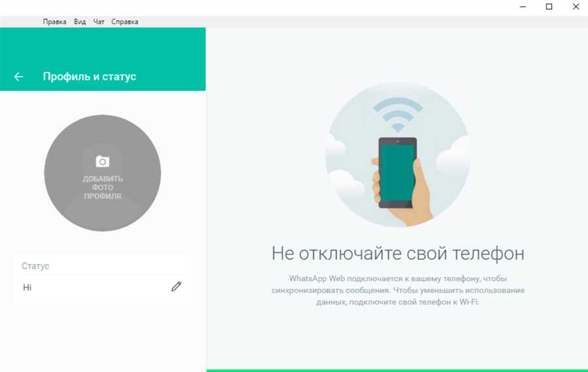
Task: Open the Вид menu
Action: tap(80, 22)
